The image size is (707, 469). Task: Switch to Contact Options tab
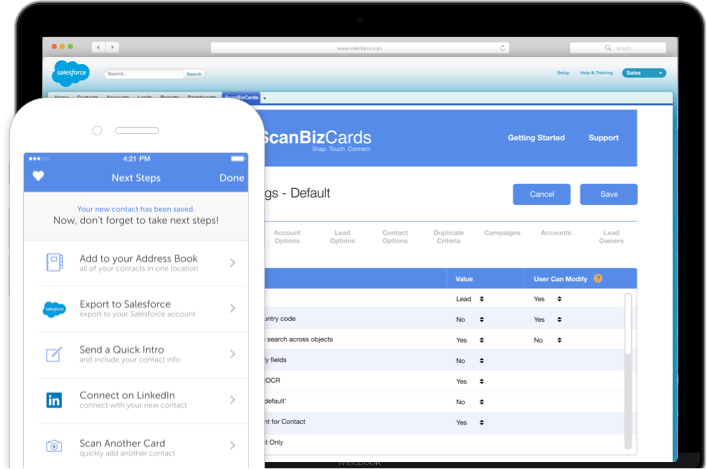pyautogui.click(x=395, y=237)
